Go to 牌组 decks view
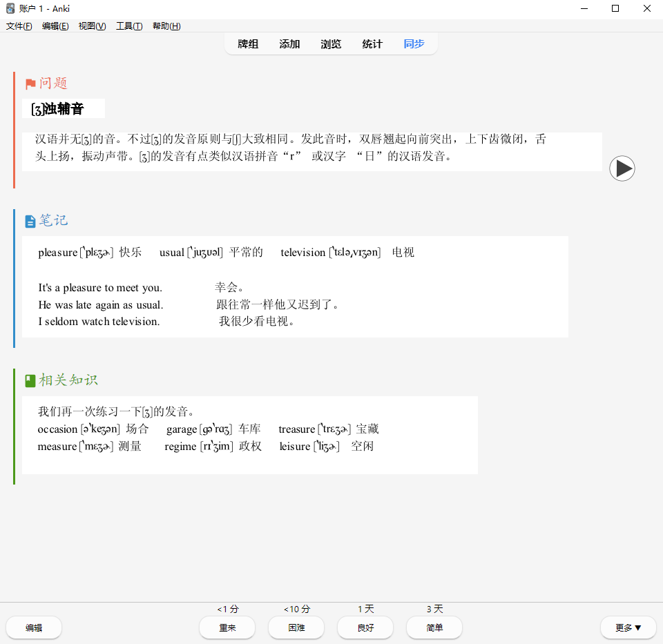Viewport: 663px width, 644px height. 248,44
